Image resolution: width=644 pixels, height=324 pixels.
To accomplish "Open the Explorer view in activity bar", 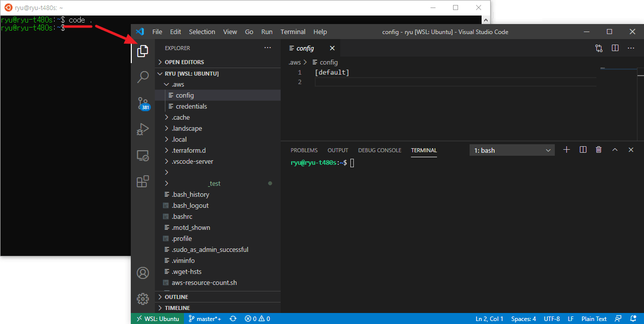I will 143,51.
